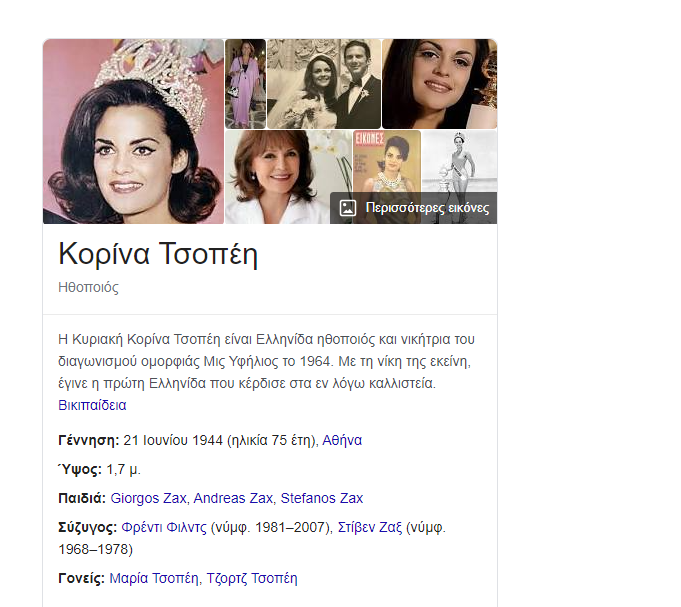Click the 1,7 μ. height value
This screenshot has height=607, width=681.
coord(123,469)
